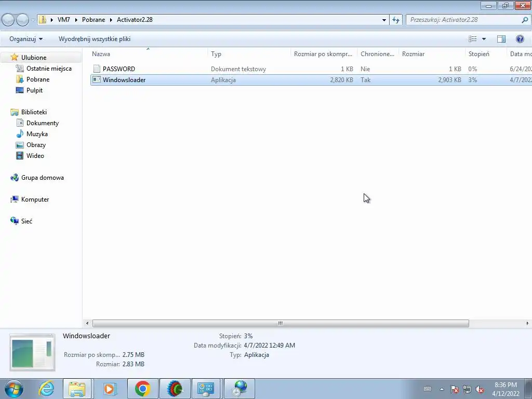This screenshot has height=399, width=532.
Task: Click the scroll right arrow
Action: tap(527, 323)
